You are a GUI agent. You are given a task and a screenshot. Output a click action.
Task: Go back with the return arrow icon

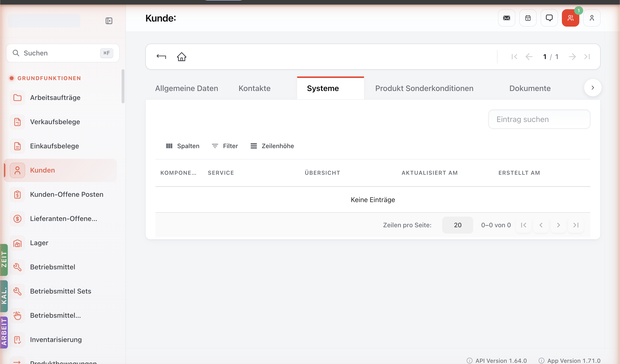pos(161,57)
